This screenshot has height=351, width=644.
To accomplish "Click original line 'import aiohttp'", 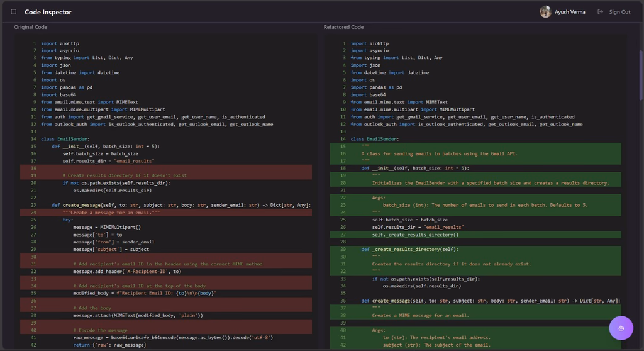I will point(60,43).
